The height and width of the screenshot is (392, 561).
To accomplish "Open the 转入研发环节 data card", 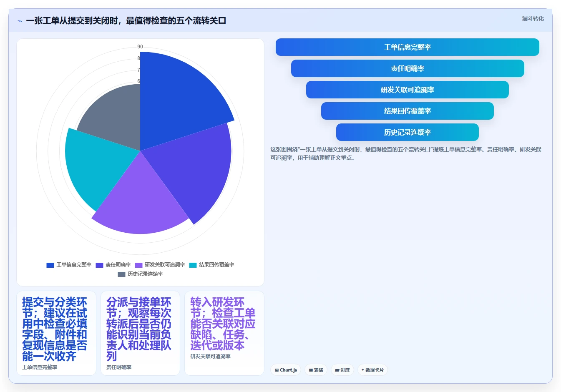I will [224, 333].
